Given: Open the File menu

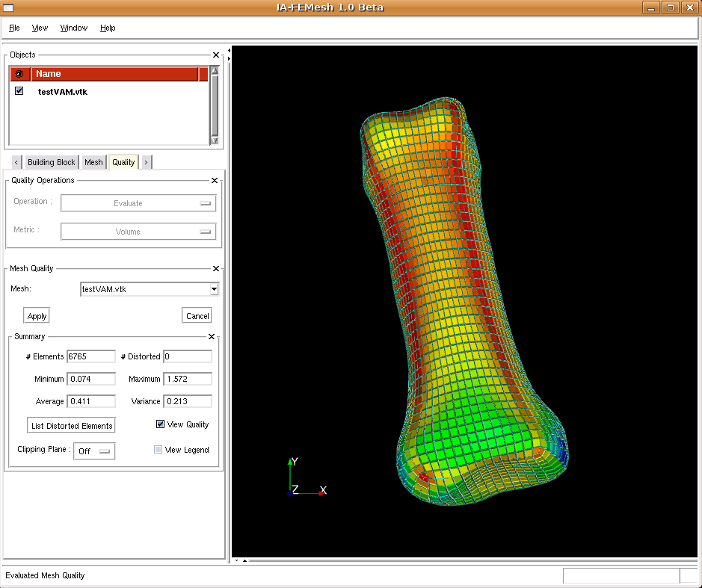Looking at the screenshot, I should coord(14,28).
